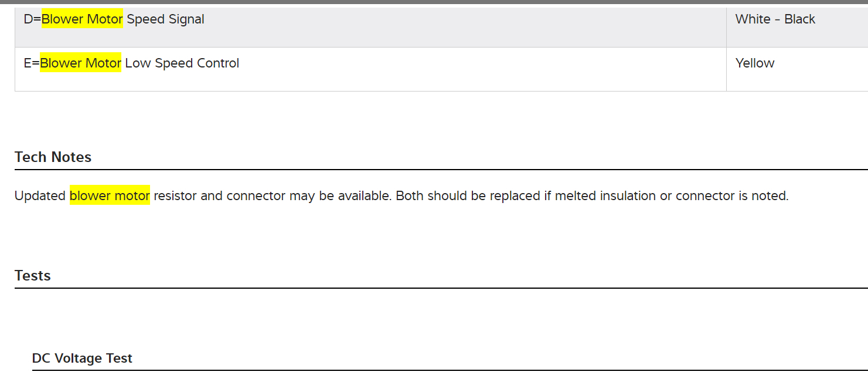868x375 pixels.
Task: Click the "Tests" section heading
Action: (x=33, y=276)
